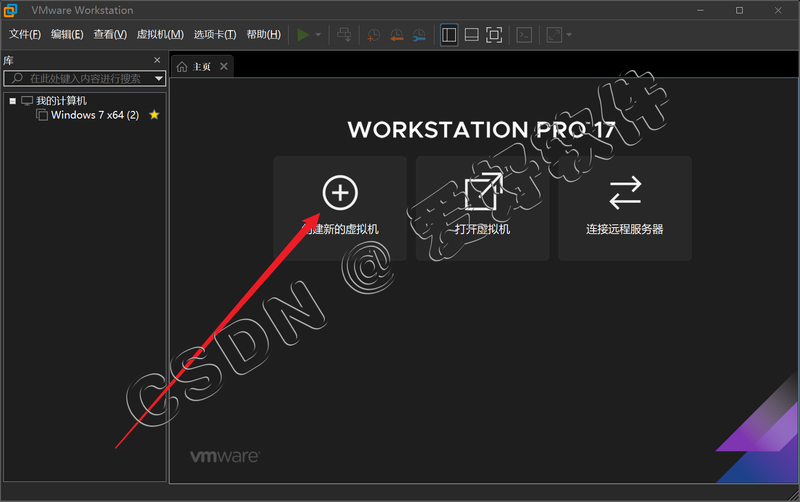Viewport: 800px width, 502px height.
Task: Expand the stretch display dropdown arrow
Action: (569, 35)
